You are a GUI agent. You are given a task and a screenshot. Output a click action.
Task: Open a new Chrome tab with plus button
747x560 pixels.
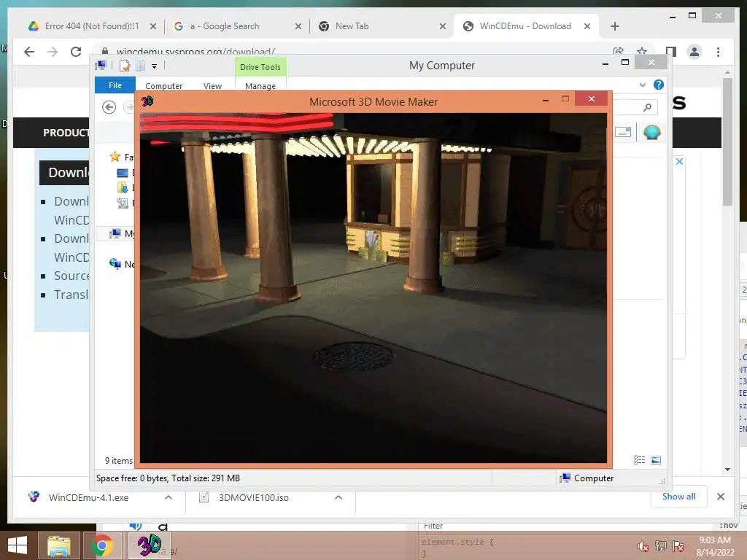(x=614, y=26)
